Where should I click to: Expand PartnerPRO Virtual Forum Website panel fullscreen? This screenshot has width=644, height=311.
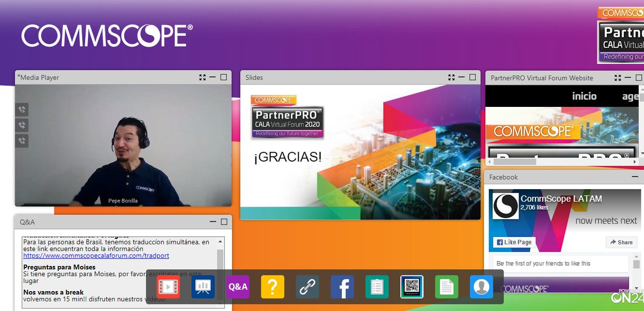tap(618, 78)
